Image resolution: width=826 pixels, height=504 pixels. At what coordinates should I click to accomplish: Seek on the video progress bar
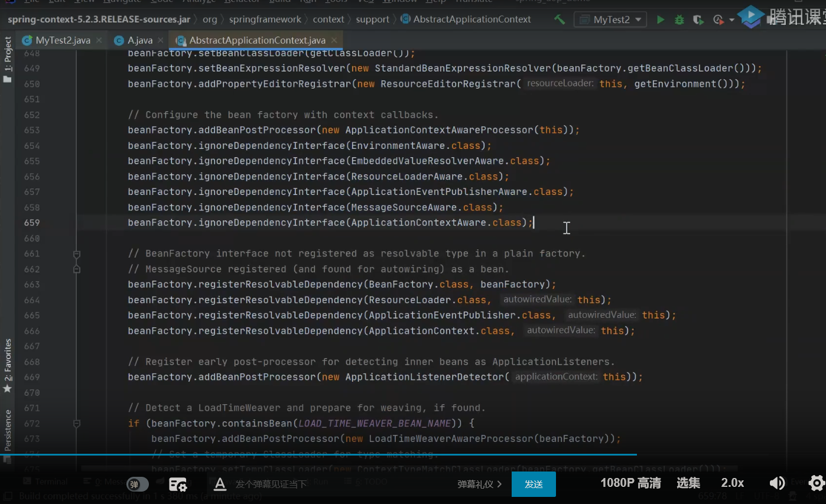[413, 454]
